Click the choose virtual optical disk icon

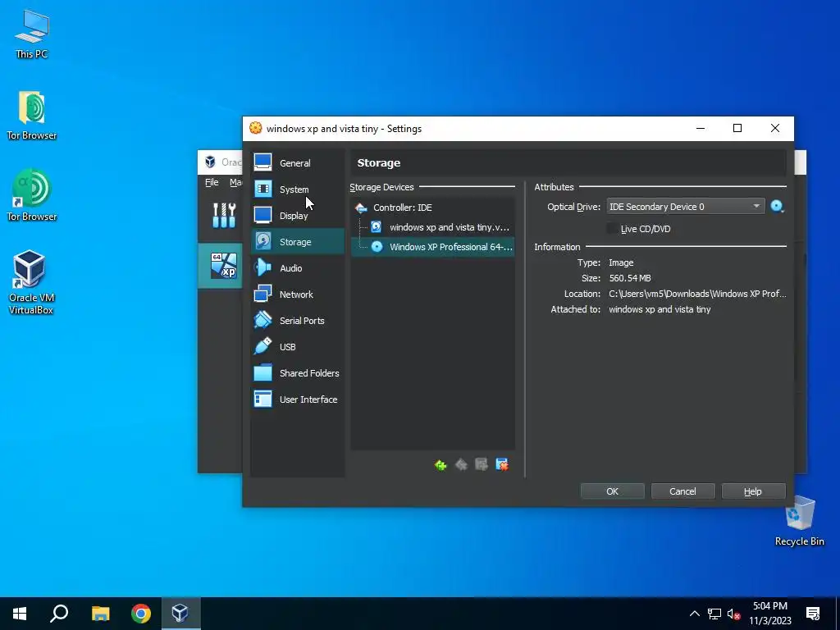pyautogui.click(x=777, y=207)
